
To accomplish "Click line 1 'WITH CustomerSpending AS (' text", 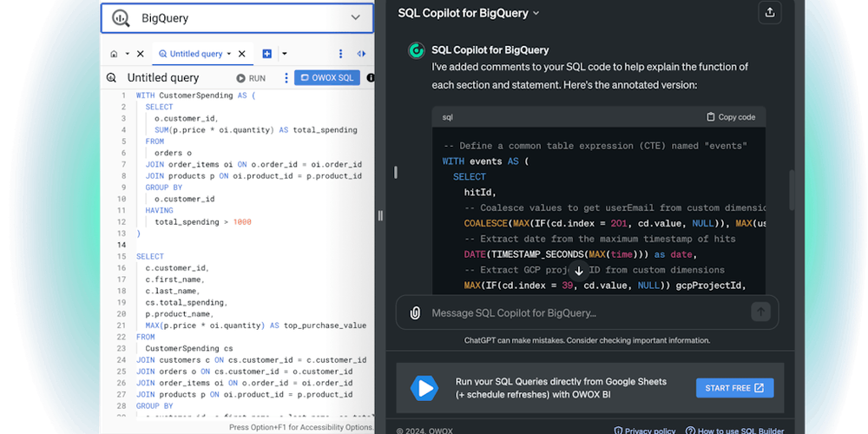I will [x=195, y=95].
